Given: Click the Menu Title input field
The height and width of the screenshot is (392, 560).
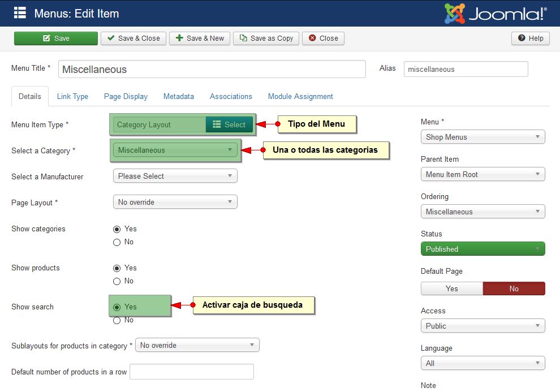Looking at the screenshot, I should coord(212,69).
